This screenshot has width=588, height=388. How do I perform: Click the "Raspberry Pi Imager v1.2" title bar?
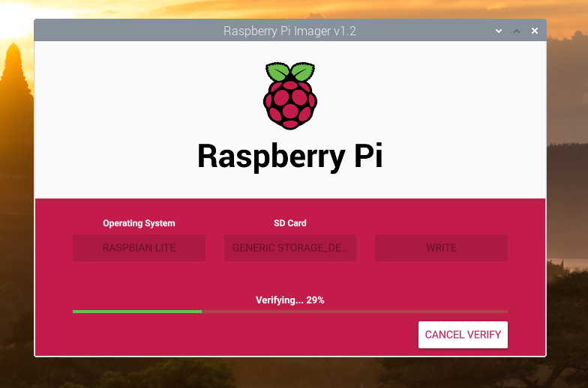[289, 31]
